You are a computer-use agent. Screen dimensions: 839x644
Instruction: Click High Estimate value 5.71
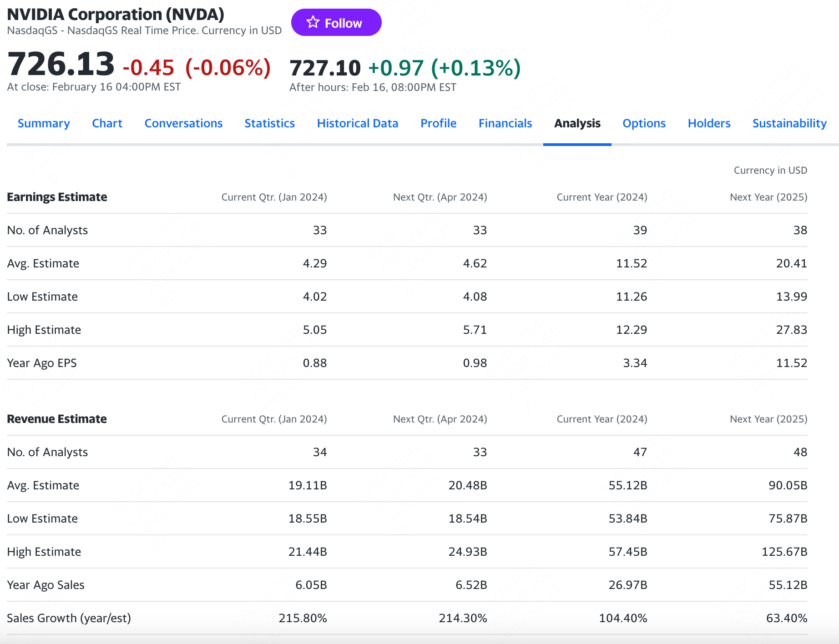475,330
